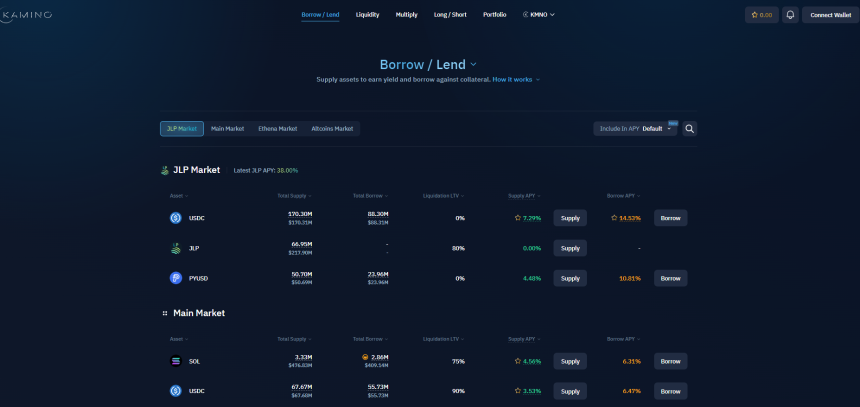Open Portfolio in top navigation
860x407 pixels.
(x=495, y=15)
